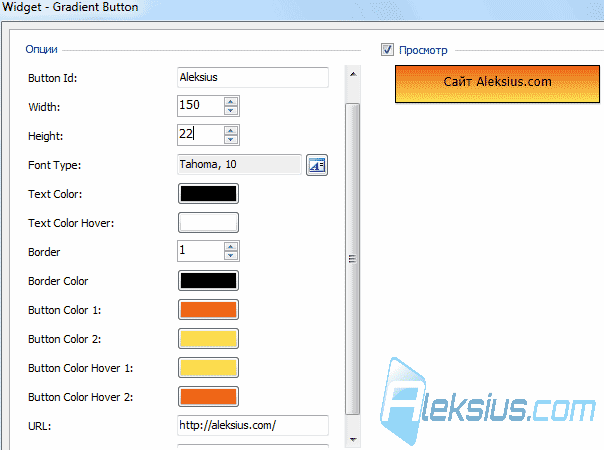
Task: Click the URL field with http://aleksius.com/
Action: (253, 425)
